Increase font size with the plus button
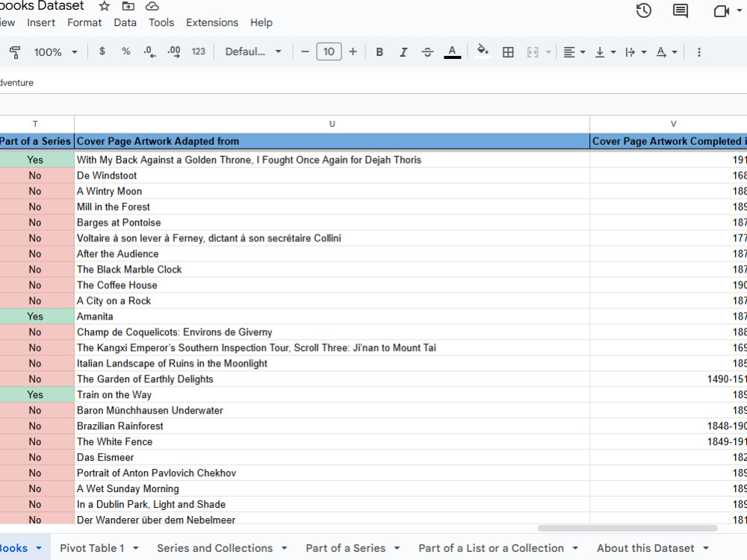The image size is (747, 560). click(x=352, y=52)
